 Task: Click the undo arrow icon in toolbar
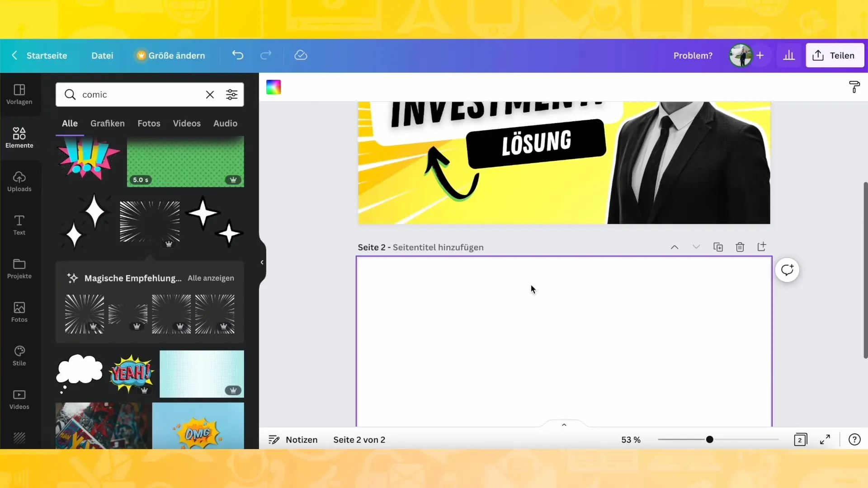[x=237, y=56]
